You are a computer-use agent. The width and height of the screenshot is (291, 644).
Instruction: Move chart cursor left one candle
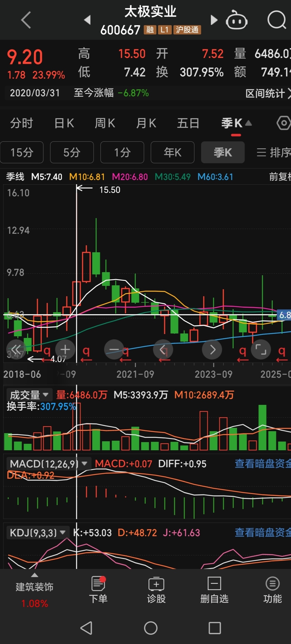(163, 349)
